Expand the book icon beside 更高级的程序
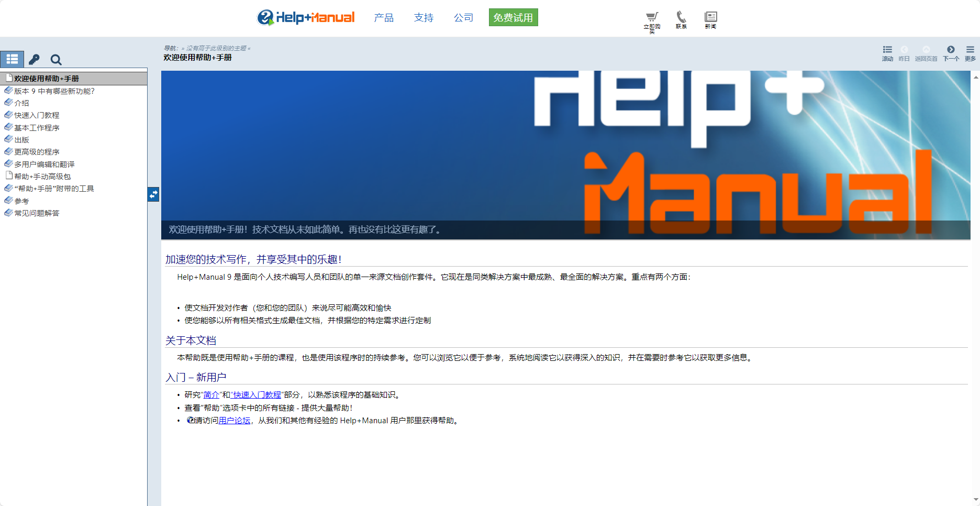980x506 pixels. (8, 151)
